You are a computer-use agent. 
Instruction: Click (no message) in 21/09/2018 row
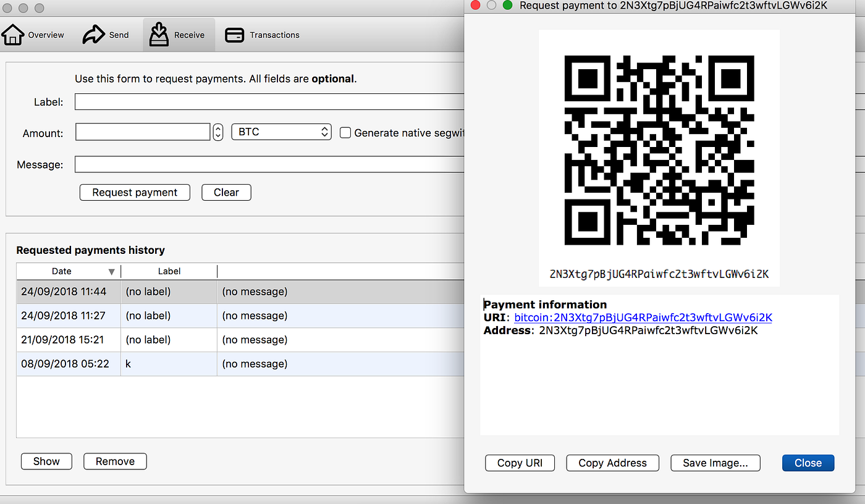click(x=255, y=340)
